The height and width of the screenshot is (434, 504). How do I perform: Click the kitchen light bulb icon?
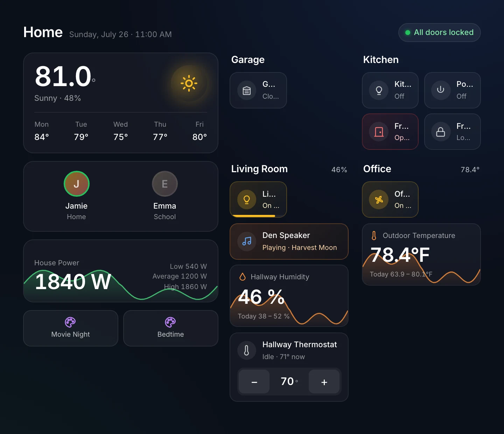coord(379,91)
